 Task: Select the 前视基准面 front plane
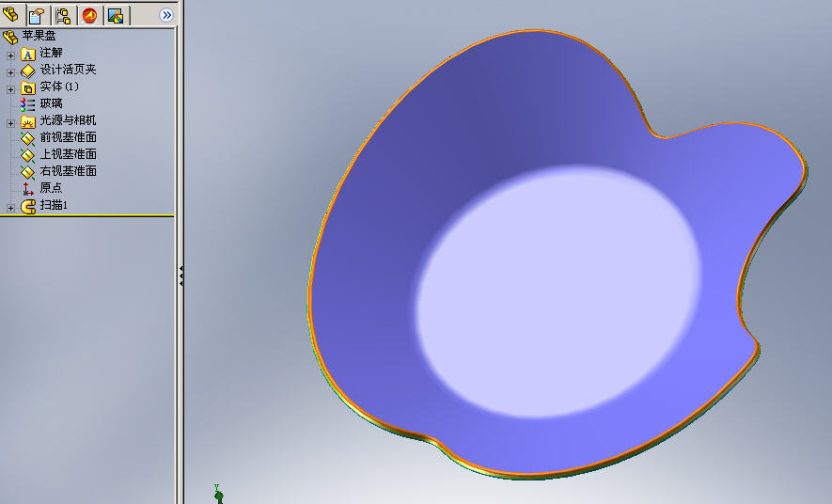click(x=68, y=137)
